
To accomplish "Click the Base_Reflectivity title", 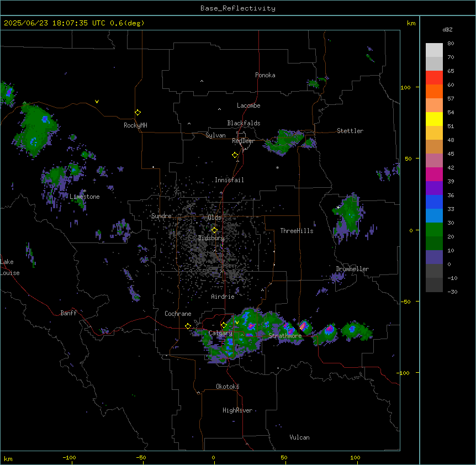I will tap(238, 8).
